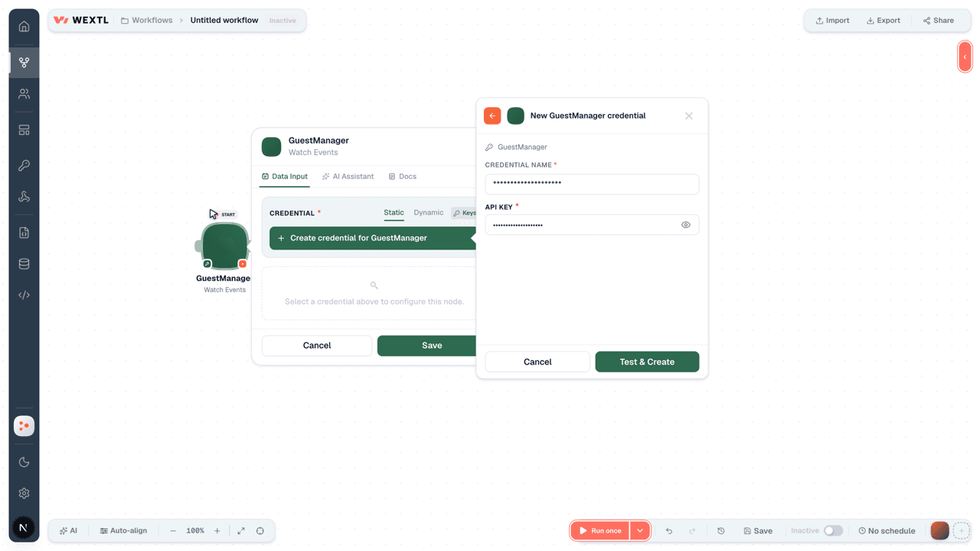Open Run once dropdown arrow
980x551 pixels.
[640, 530]
